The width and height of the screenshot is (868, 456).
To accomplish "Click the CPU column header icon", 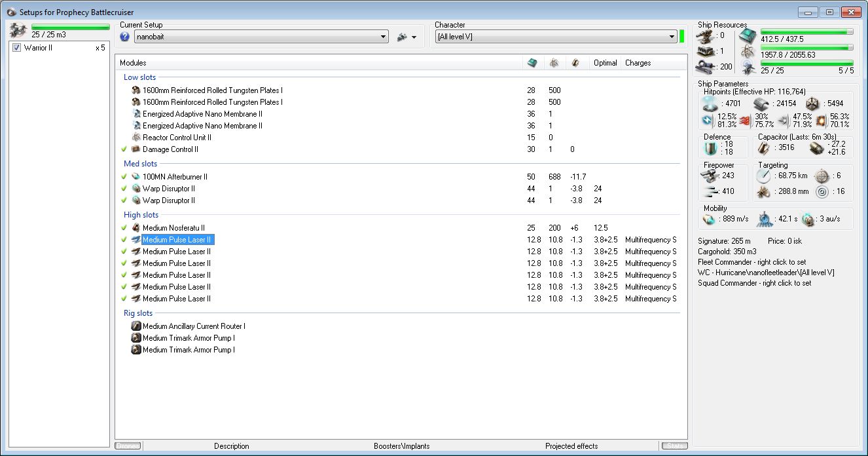I will click(x=532, y=63).
